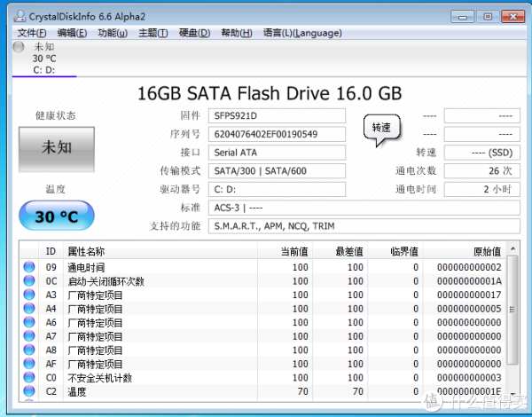The image size is (532, 417).
Task: Click the 原始值 column header
Action: coord(464,251)
